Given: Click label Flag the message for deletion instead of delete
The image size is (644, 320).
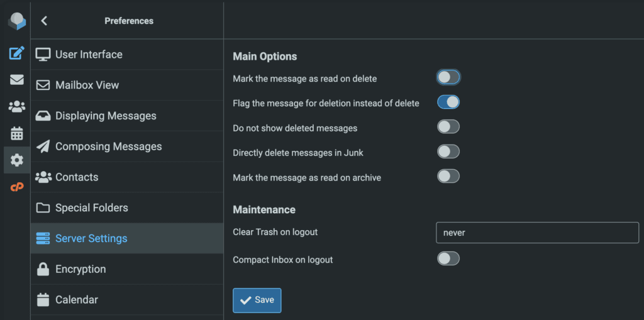Looking at the screenshot, I should (x=326, y=103).
